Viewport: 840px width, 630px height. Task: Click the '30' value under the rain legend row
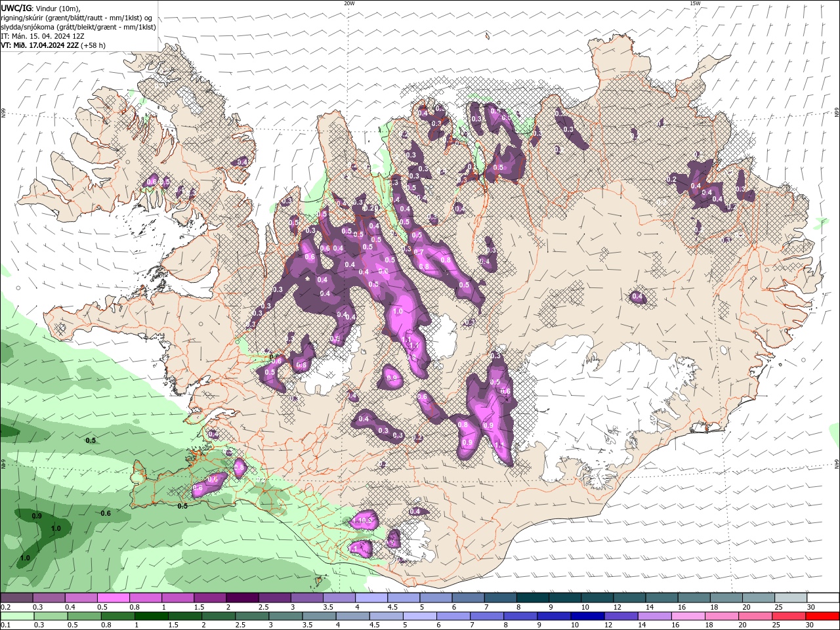pyautogui.click(x=809, y=625)
